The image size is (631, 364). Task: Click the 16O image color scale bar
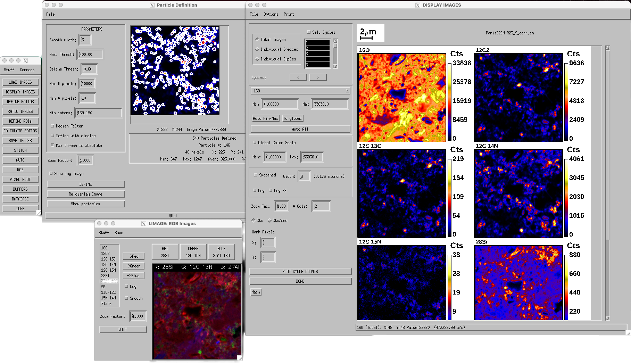click(x=449, y=101)
